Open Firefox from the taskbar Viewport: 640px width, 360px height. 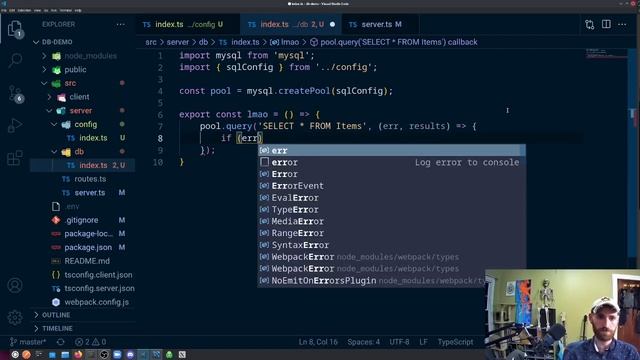78,355
